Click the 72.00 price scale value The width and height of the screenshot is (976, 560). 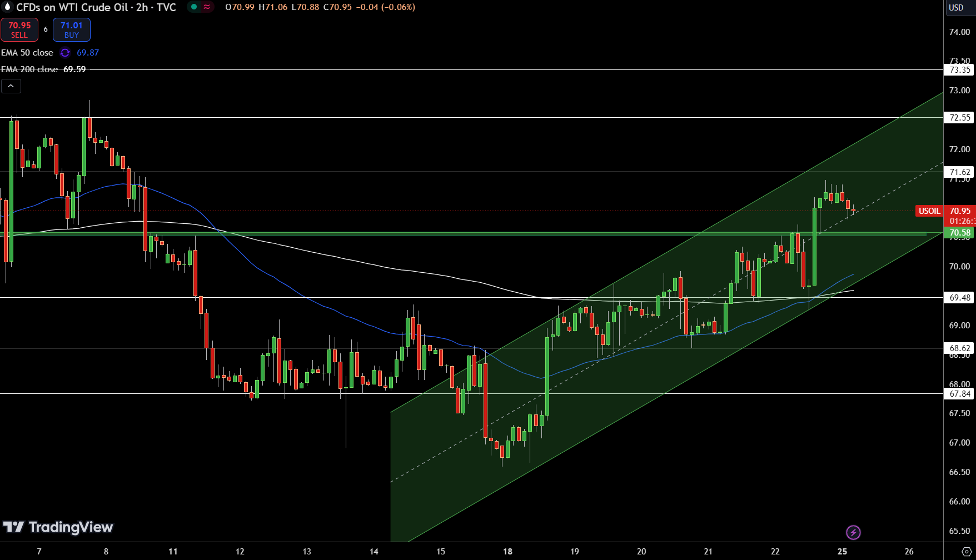tap(959, 149)
